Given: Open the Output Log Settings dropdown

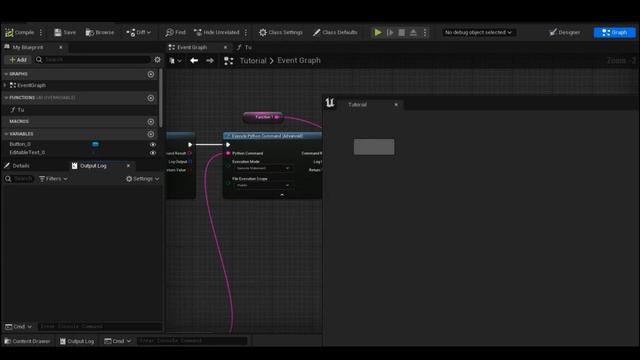Looking at the screenshot, I should click(142, 179).
